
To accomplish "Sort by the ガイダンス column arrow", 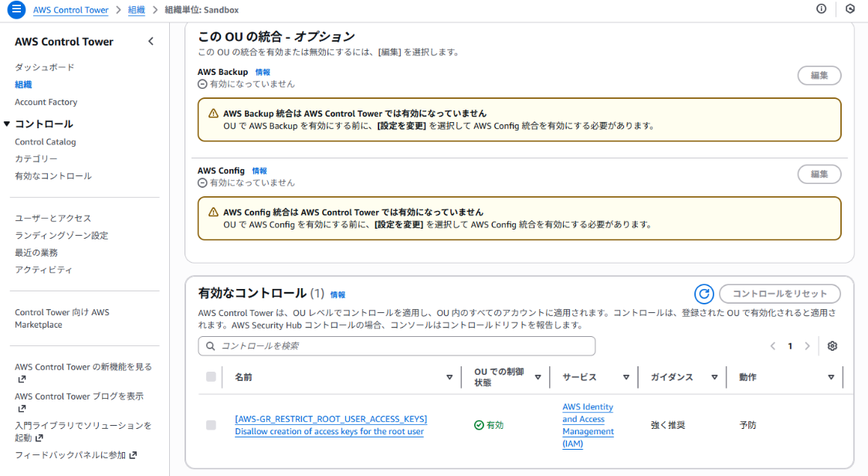I will pos(714,378).
